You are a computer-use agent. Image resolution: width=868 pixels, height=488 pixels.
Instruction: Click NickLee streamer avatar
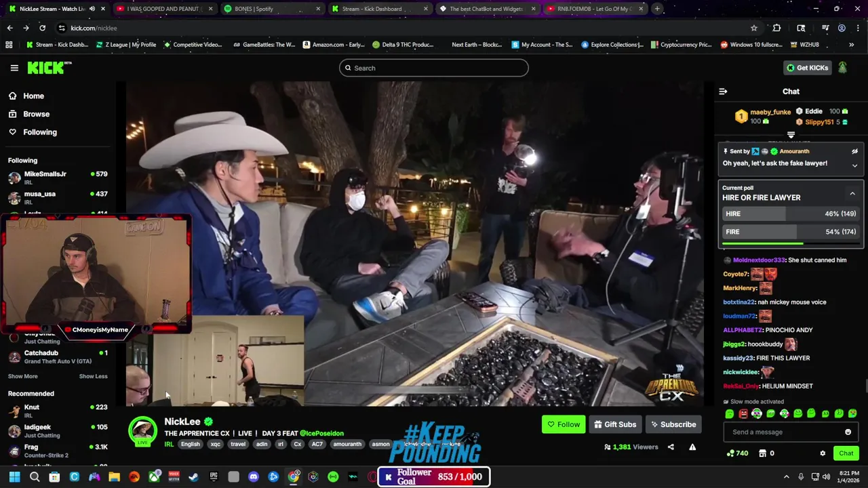(x=143, y=431)
